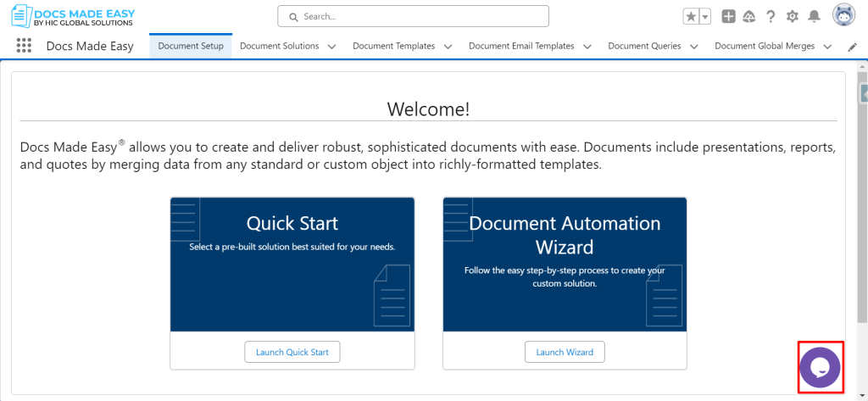
Task: Expand the Document Global Merges chevron
Action: 827,47
